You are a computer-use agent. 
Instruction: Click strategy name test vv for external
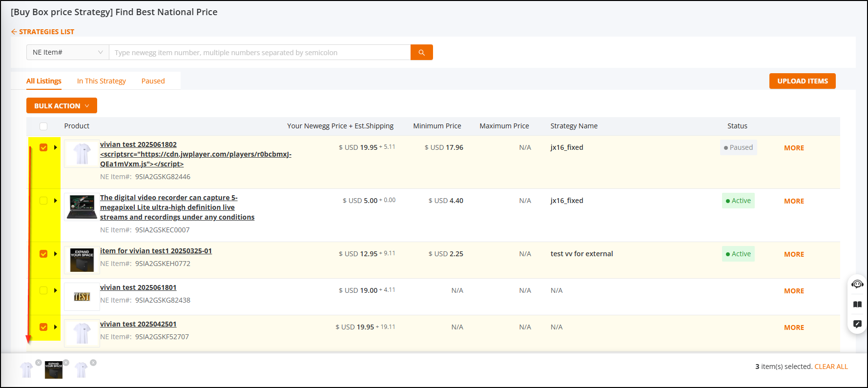pos(582,254)
